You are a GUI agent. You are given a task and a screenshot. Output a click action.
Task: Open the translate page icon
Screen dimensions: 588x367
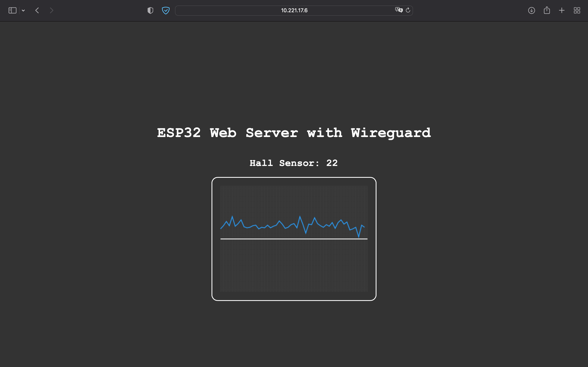pyautogui.click(x=399, y=10)
